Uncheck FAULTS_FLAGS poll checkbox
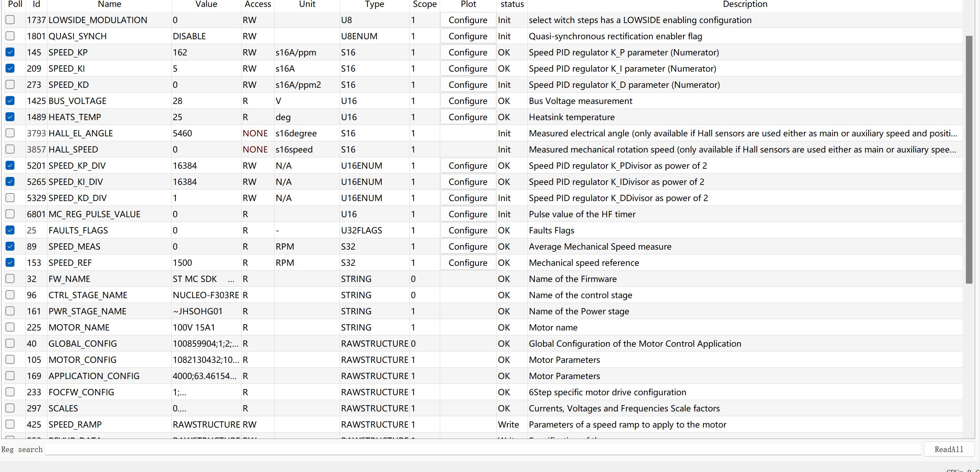980x472 pixels. pyautogui.click(x=10, y=230)
